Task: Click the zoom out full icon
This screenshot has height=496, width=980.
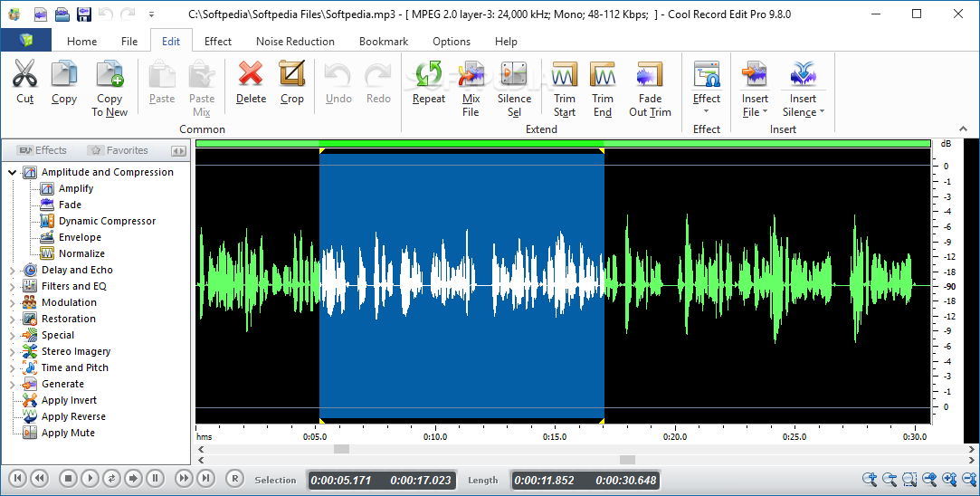Action: tap(929, 480)
